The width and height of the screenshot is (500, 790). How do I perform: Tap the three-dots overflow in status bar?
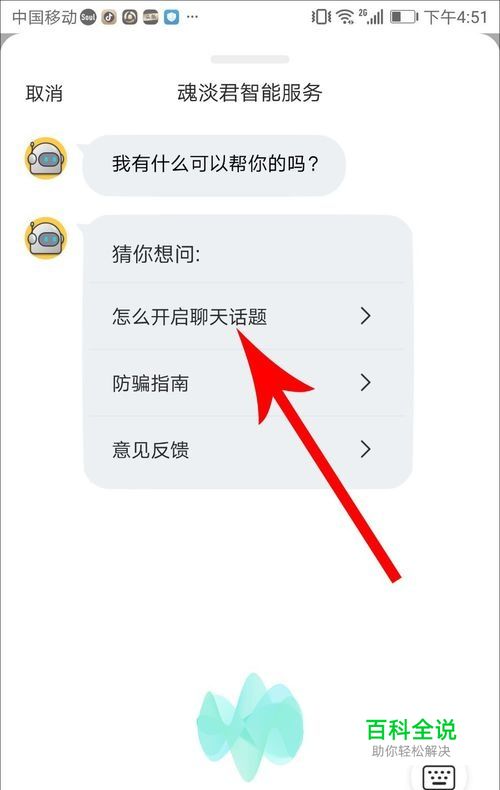click(x=192, y=17)
